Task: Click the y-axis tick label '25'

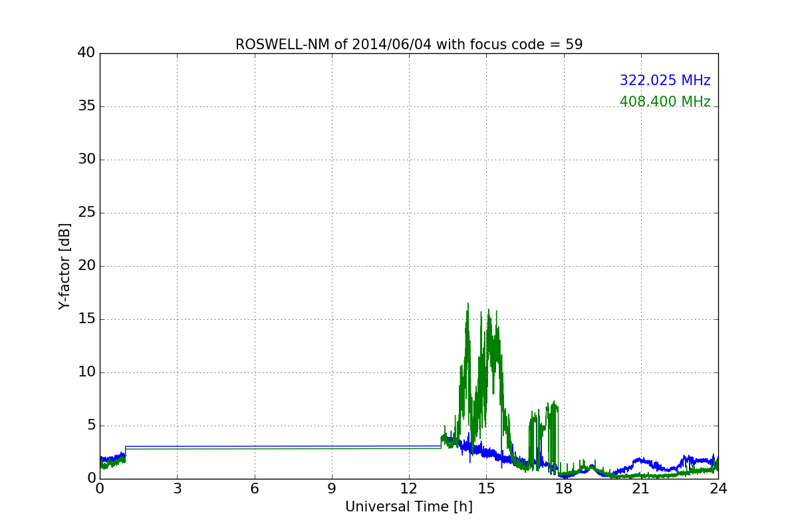Action: 86,213
